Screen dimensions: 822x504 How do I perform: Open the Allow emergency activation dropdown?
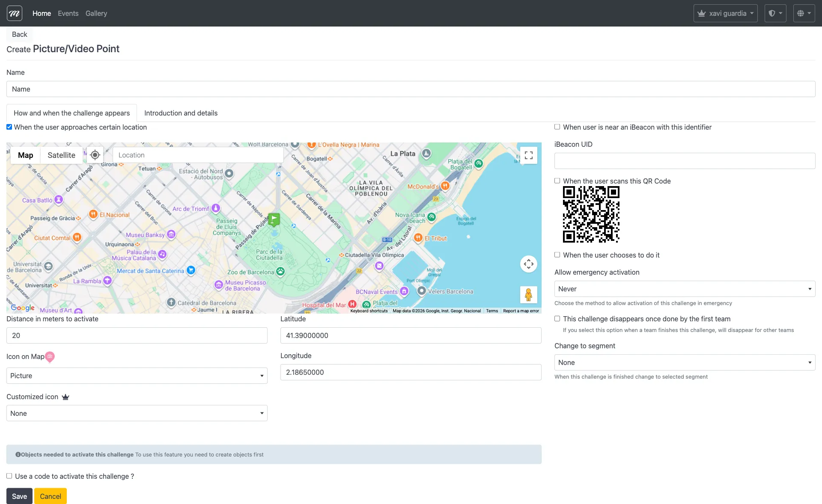[x=685, y=289]
